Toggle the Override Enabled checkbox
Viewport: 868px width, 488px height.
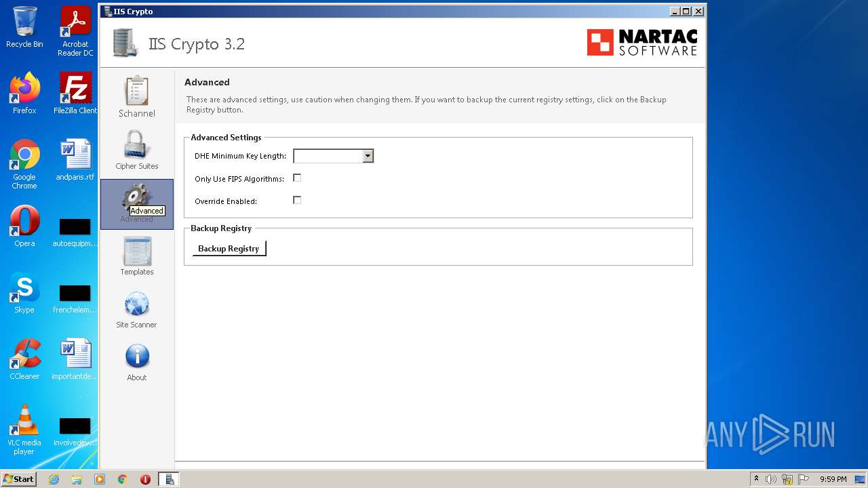pyautogui.click(x=297, y=201)
